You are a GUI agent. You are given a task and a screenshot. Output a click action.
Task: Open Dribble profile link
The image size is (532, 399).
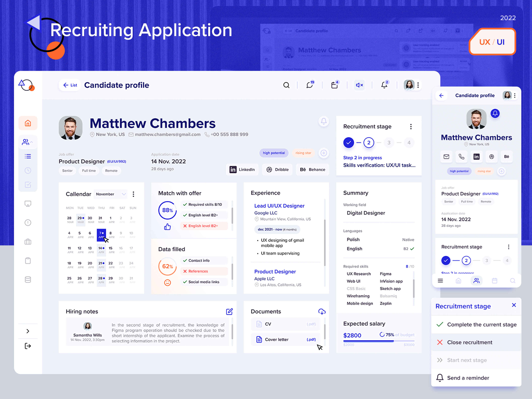(277, 170)
